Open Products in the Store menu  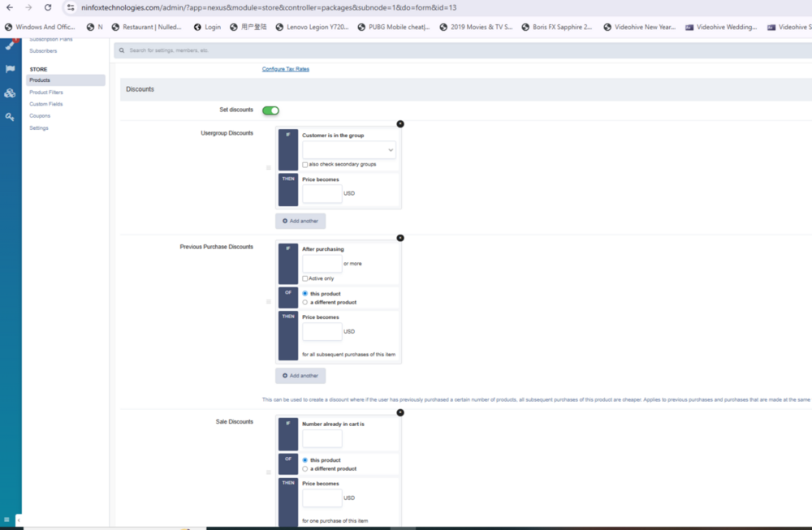coord(66,80)
